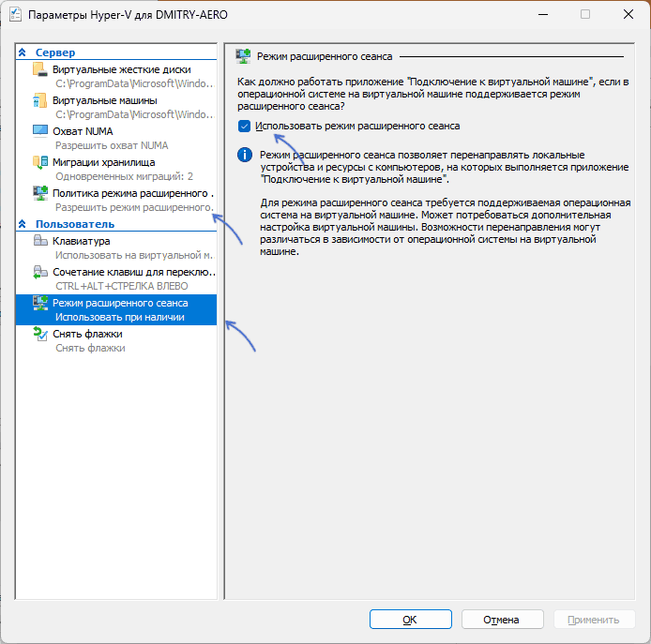Click CTRL+ALT+СТРЕЛКА ВЛЕВО text
Viewport: 651px width, 644px height.
pyautogui.click(x=122, y=286)
